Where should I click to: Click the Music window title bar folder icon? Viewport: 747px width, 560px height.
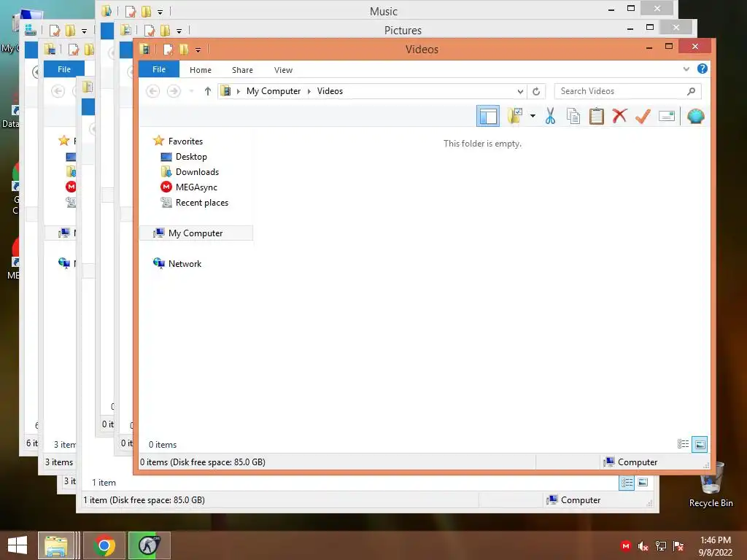[107, 11]
